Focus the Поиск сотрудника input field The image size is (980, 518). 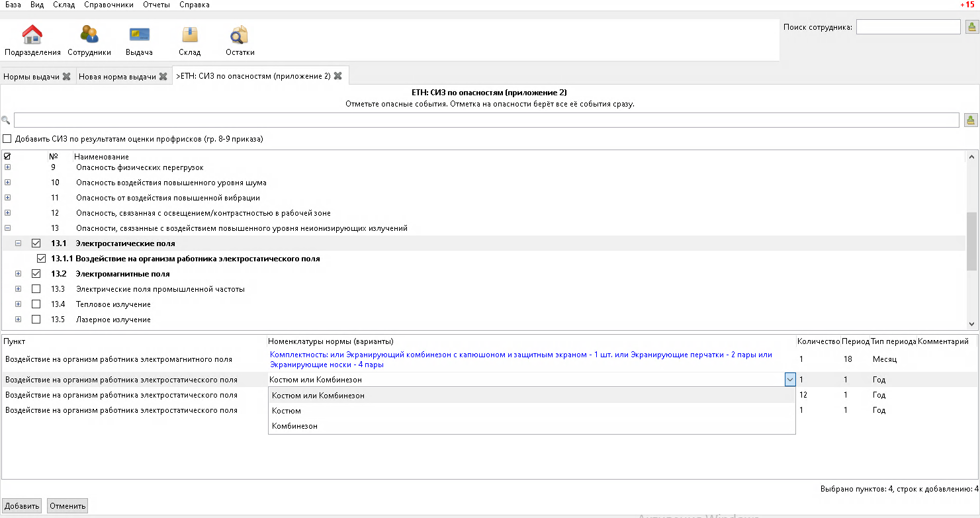tap(908, 27)
